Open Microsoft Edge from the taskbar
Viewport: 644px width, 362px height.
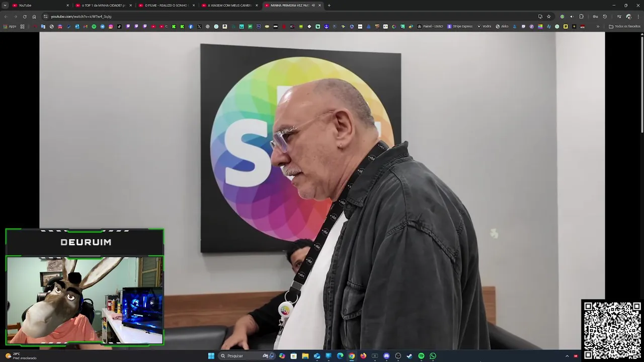coord(340,356)
